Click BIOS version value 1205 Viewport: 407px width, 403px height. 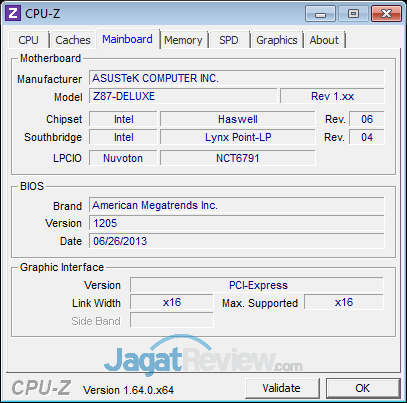coord(237,223)
